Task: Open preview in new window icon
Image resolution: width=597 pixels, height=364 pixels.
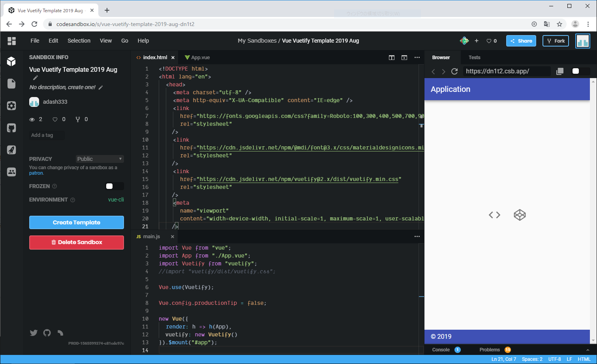Action: tap(560, 71)
